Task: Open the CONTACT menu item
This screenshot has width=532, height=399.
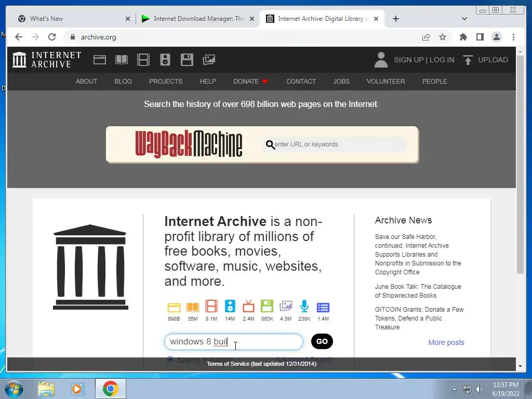Action: tap(301, 82)
